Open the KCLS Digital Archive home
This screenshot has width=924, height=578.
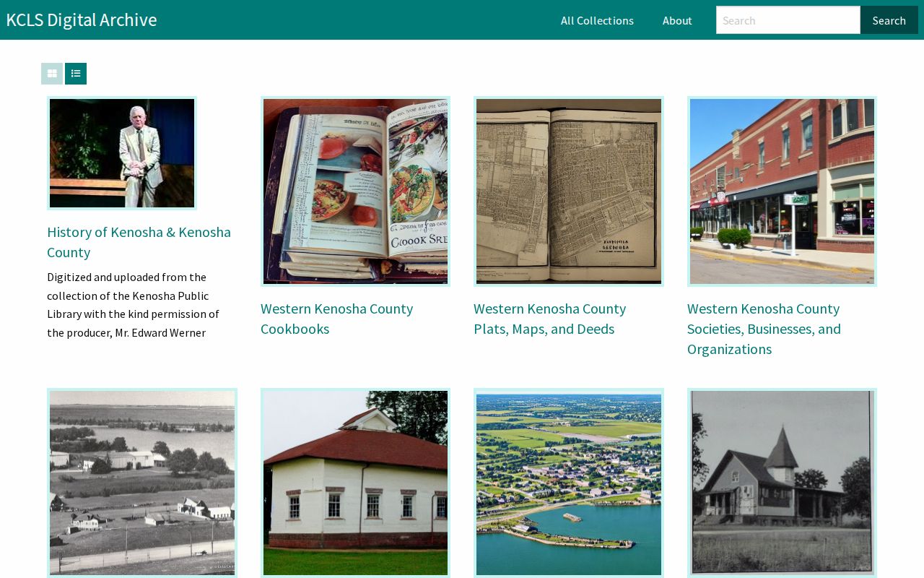82,20
